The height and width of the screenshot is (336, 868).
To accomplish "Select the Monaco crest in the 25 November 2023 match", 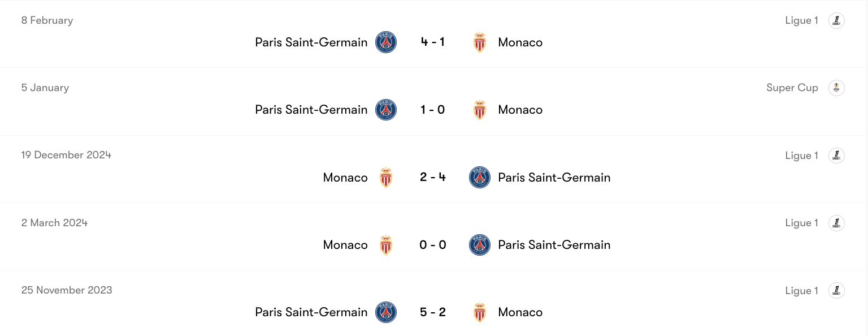I will [x=480, y=312].
